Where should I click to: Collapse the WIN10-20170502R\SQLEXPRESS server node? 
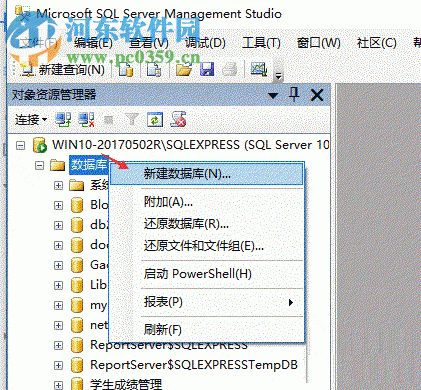[21, 145]
